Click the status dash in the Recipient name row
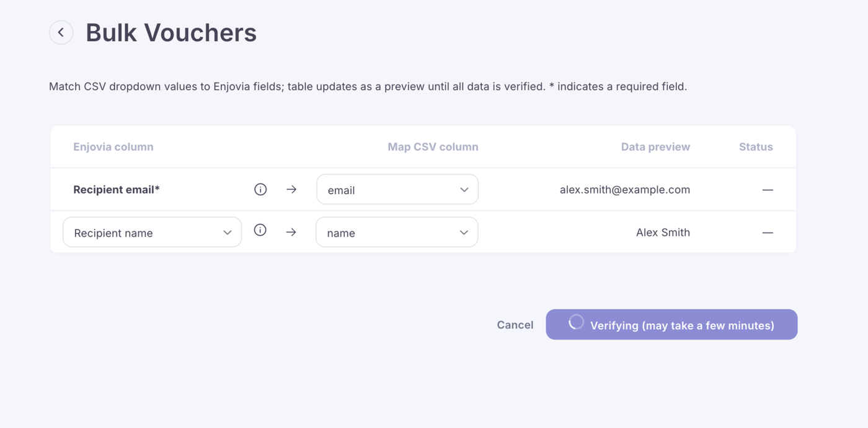Viewport: 868px width, 428px height. coord(768,233)
